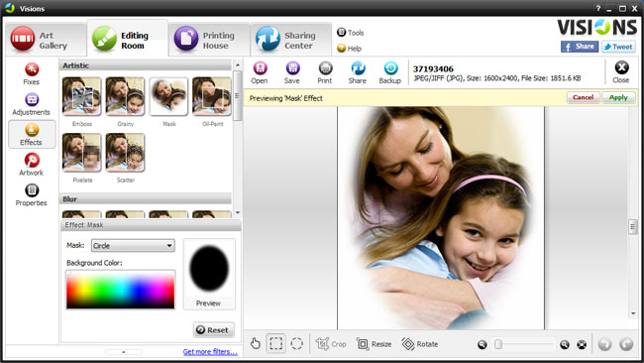Image resolution: width=644 pixels, height=363 pixels.
Task: Open the Get more filters link
Action: tap(210, 352)
